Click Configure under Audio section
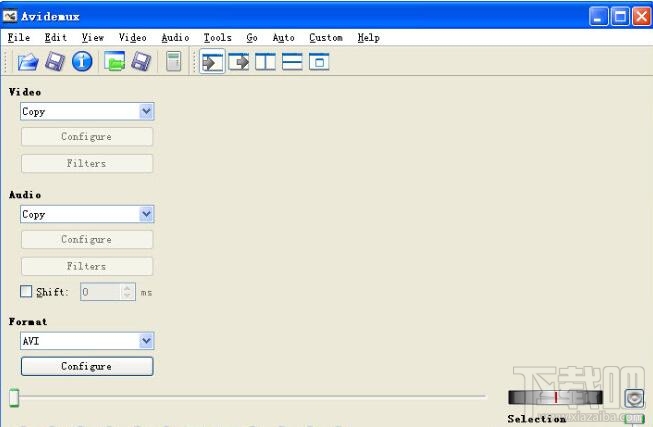Viewport: 653px width, 427px height. (87, 240)
